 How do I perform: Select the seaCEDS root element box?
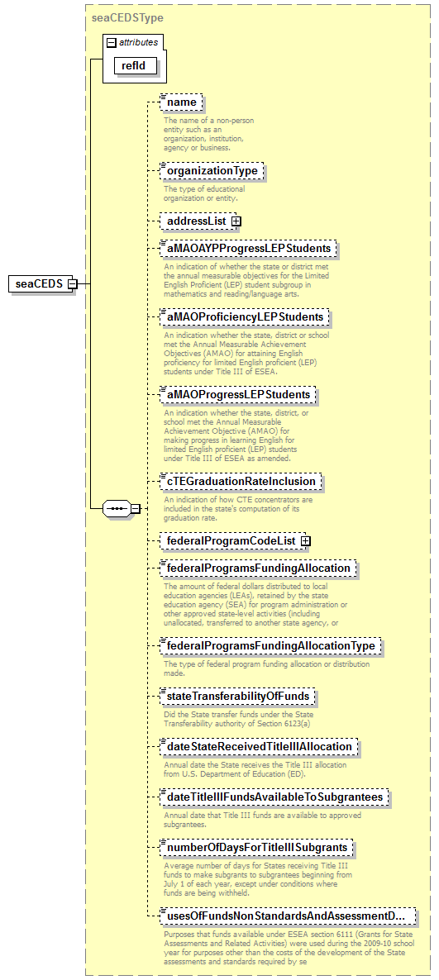[x=39, y=283]
